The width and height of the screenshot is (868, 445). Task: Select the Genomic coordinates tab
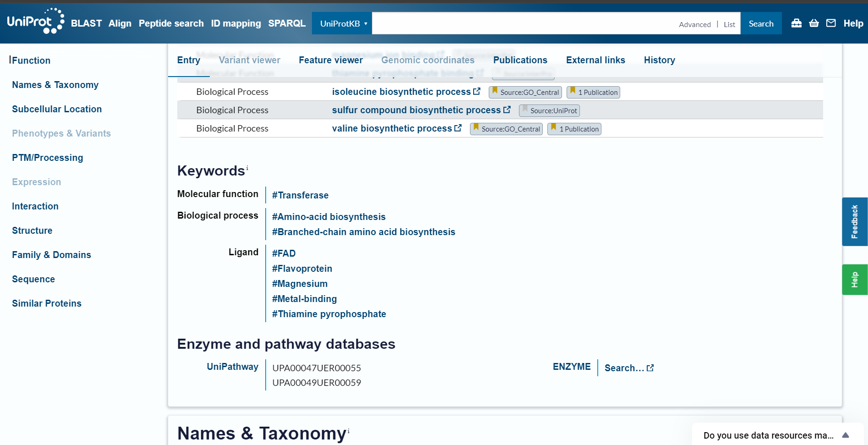pos(428,60)
